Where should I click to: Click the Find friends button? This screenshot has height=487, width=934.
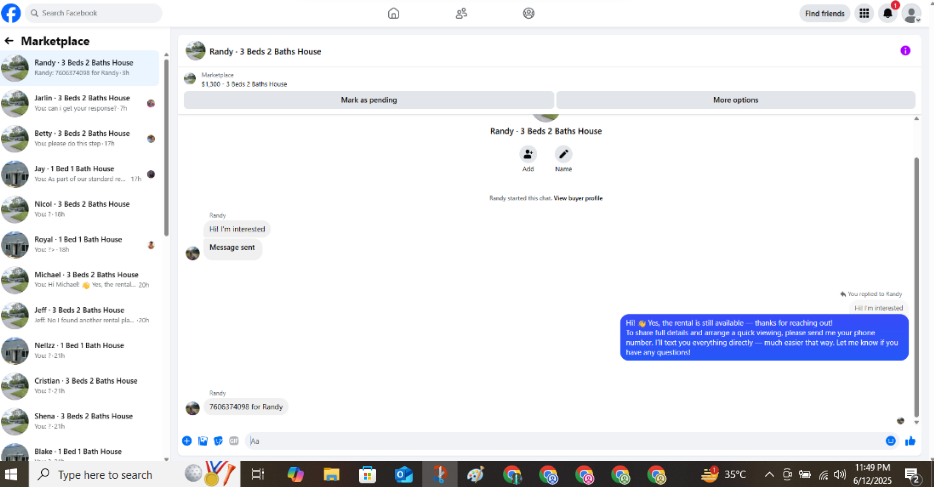[824, 13]
